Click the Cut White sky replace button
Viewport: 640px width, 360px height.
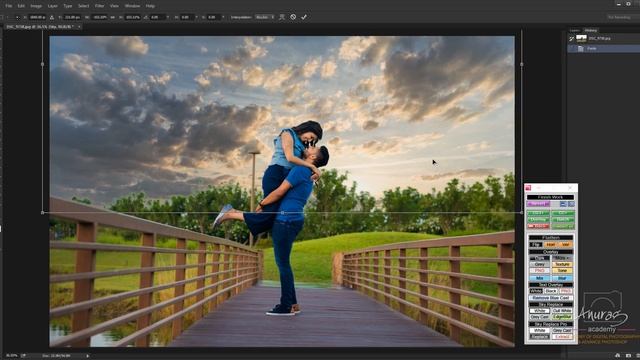(x=562, y=311)
